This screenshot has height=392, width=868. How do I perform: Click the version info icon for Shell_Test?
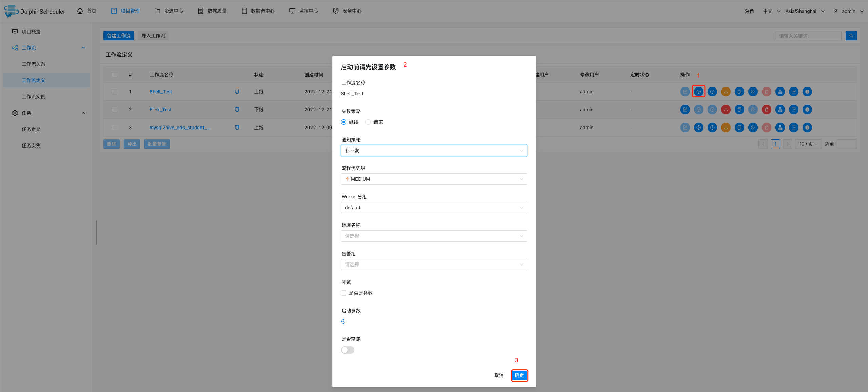point(807,92)
